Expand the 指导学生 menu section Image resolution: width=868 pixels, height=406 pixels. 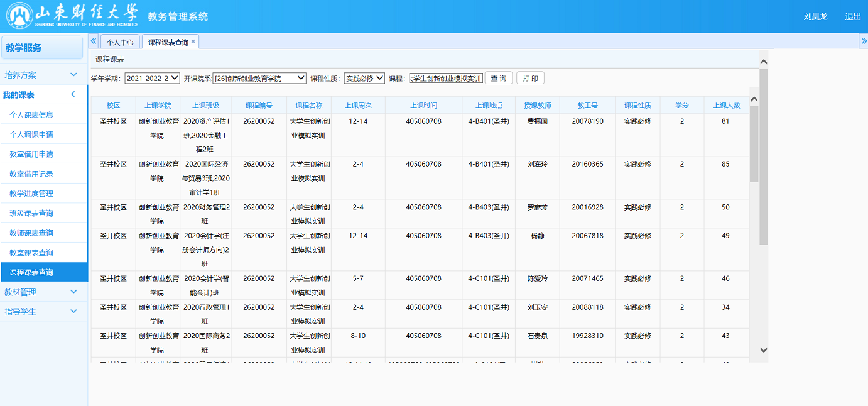[73, 312]
